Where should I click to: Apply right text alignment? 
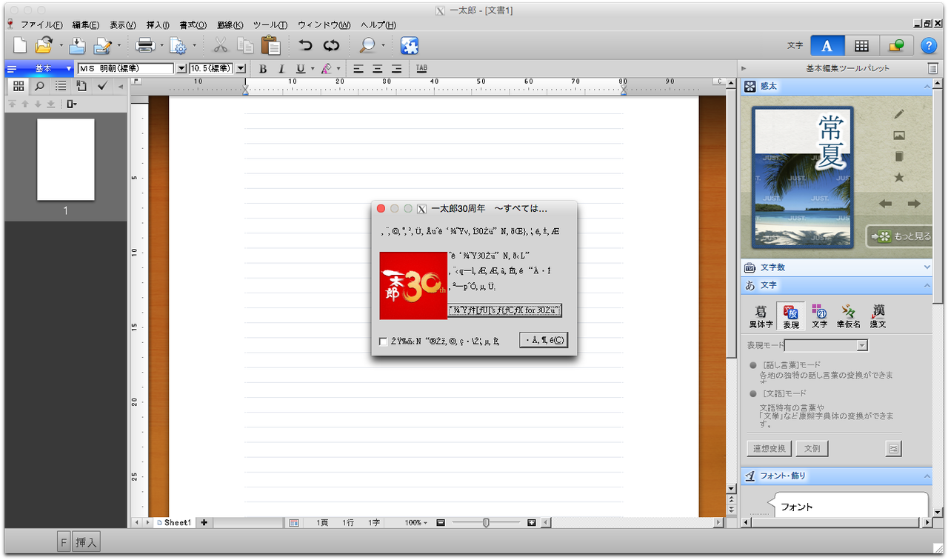[397, 68]
